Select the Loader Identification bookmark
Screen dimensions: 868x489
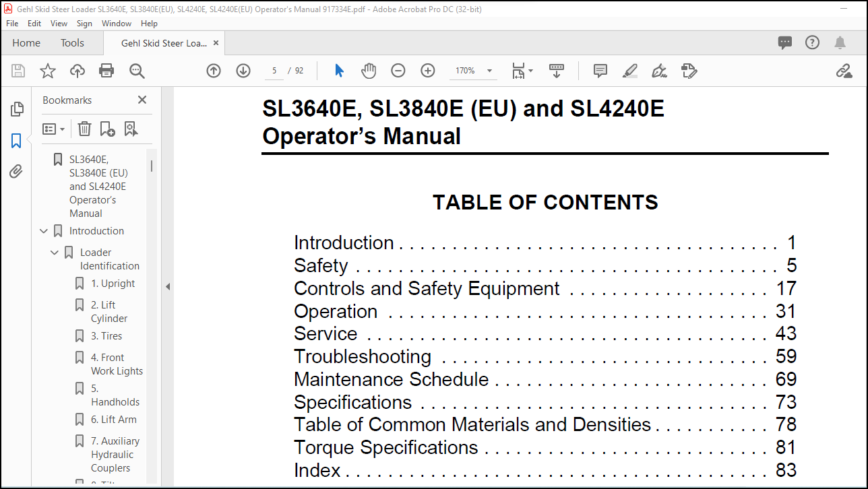pos(110,259)
